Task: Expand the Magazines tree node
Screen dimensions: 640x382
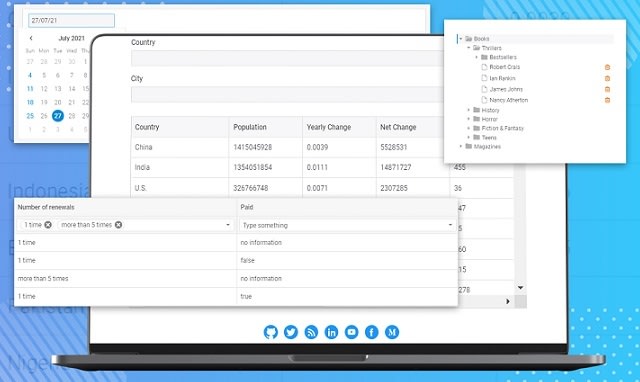Action: [461, 146]
